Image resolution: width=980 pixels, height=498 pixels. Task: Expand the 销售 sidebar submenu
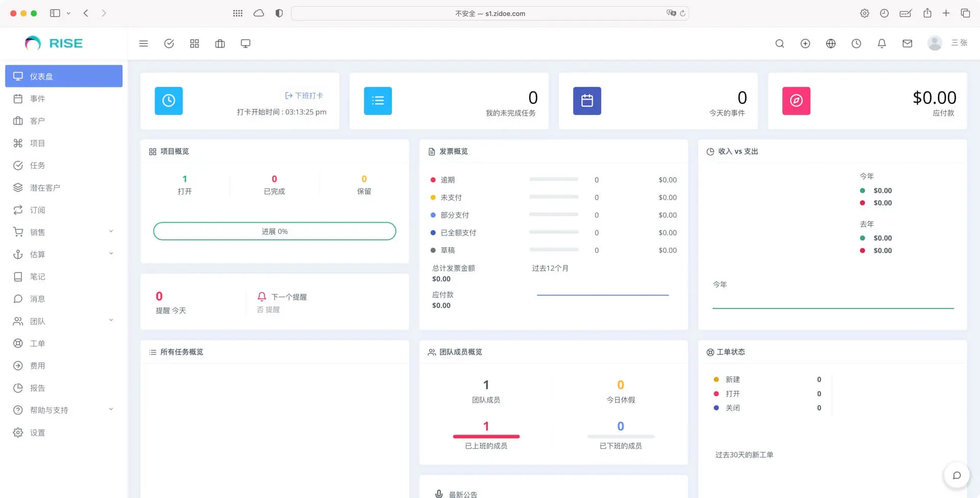pos(64,232)
